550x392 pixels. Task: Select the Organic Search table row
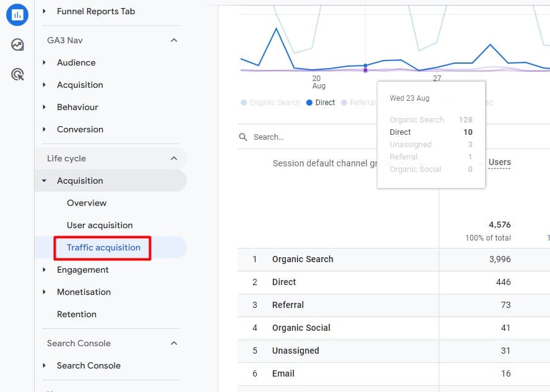pyautogui.click(x=303, y=259)
